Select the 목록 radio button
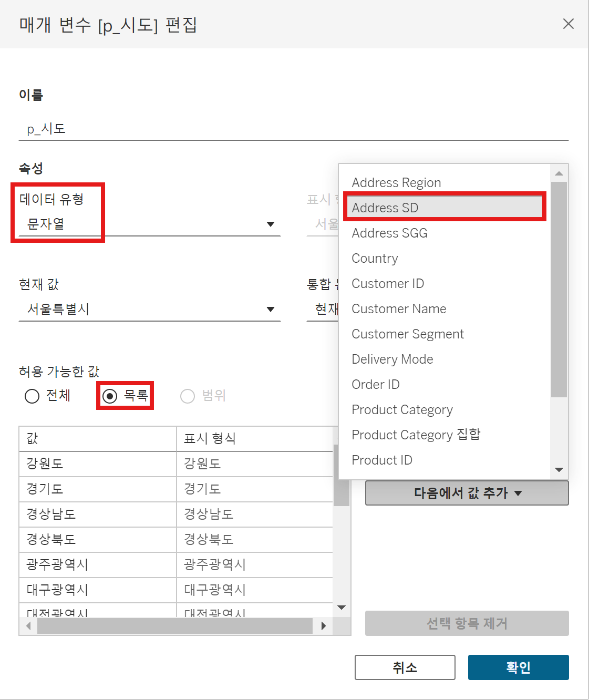 point(110,396)
